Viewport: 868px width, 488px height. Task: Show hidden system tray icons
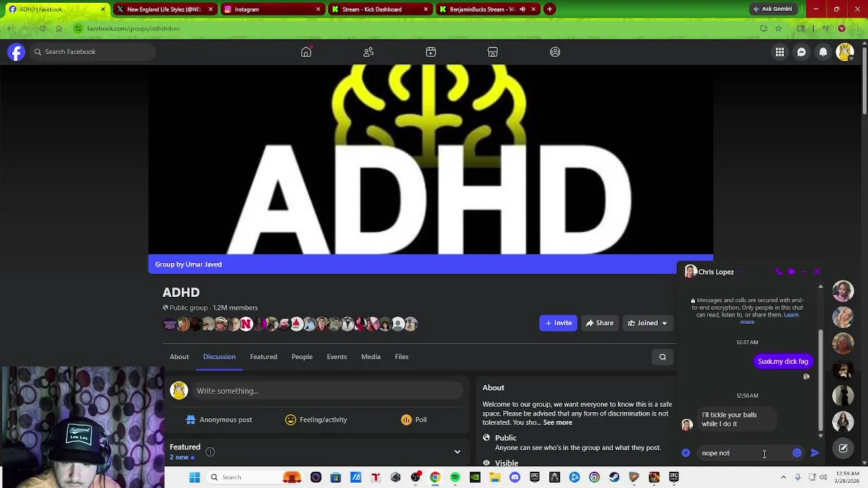coord(783,477)
